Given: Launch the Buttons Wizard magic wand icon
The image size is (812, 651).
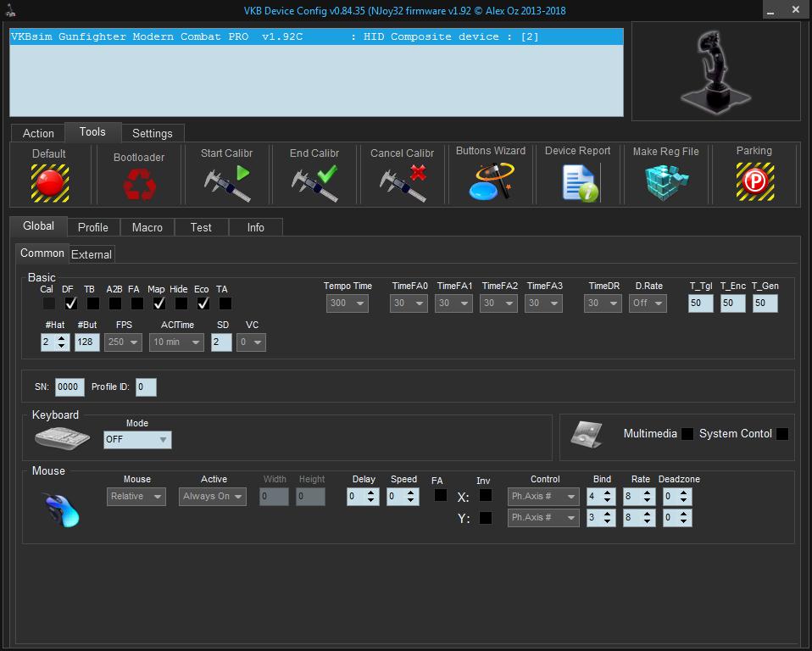Looking at the screenshot, I should [491, 181].
